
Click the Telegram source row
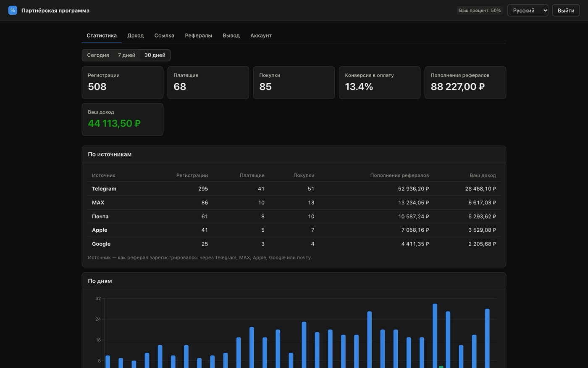pyautogui.click(x=294, y=189)
